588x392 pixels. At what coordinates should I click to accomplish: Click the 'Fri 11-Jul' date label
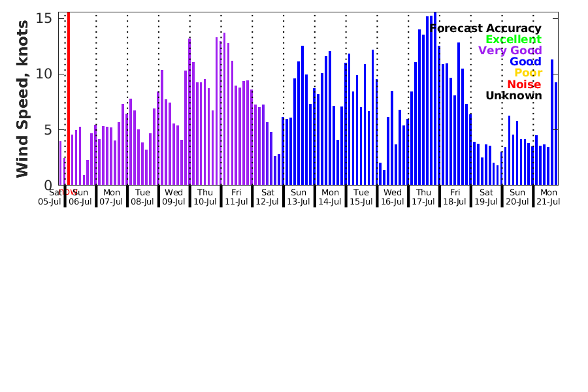pyautogui.click(x=237, y=197)
